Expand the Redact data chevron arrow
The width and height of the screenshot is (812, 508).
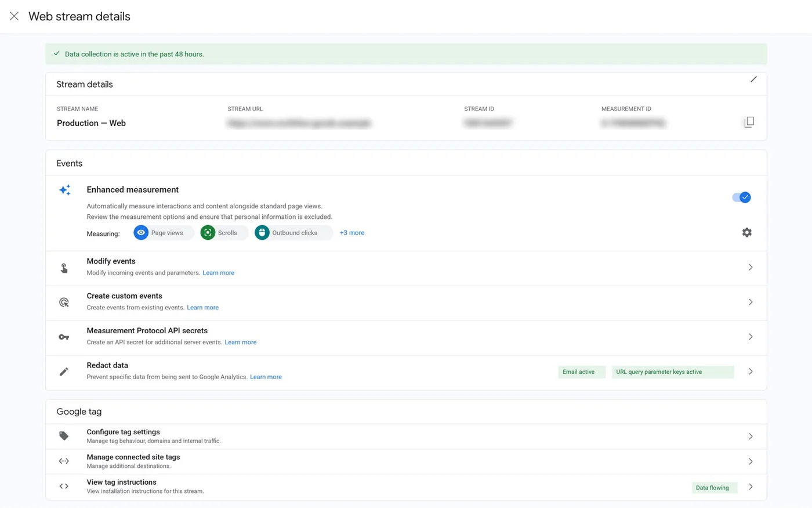751,372
